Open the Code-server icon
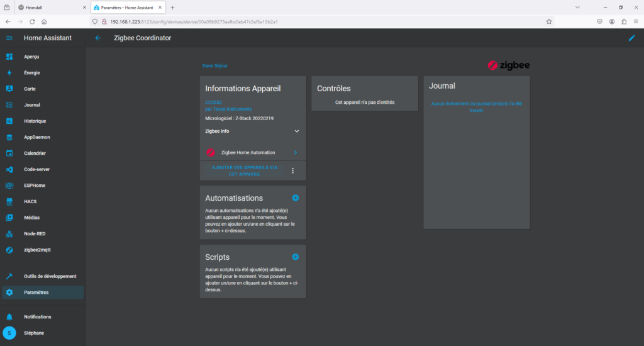This screenshot has height=346, width=644. (9, 169)
